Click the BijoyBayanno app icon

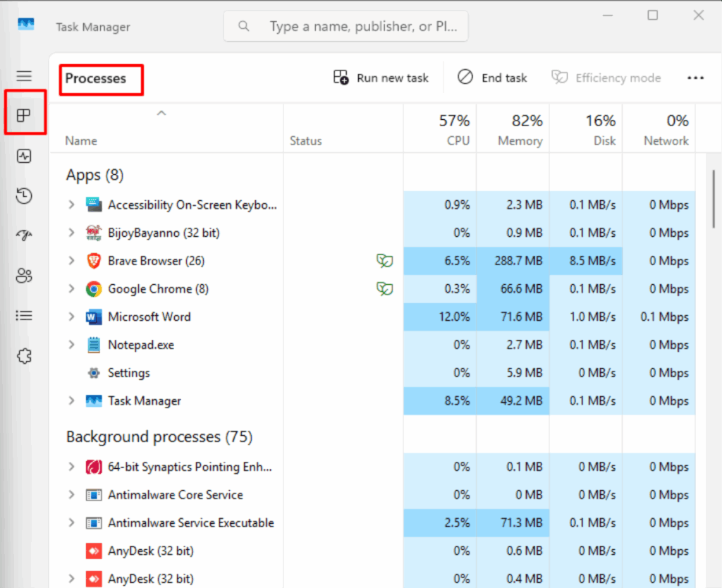point(94,233)
